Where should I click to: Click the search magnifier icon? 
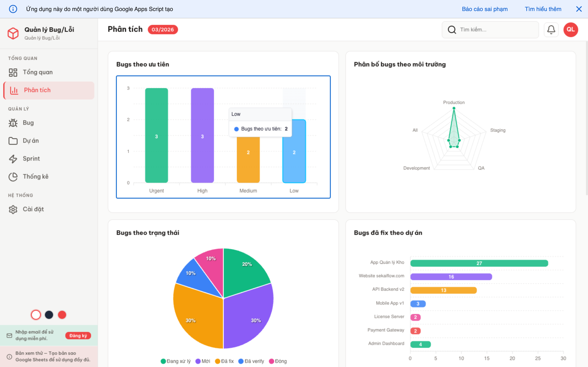point(452,29)
